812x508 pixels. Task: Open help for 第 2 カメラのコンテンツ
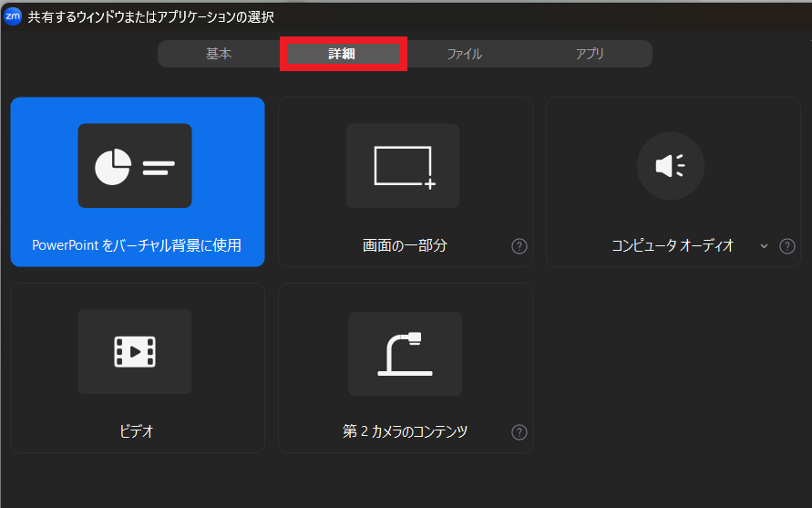519,432
